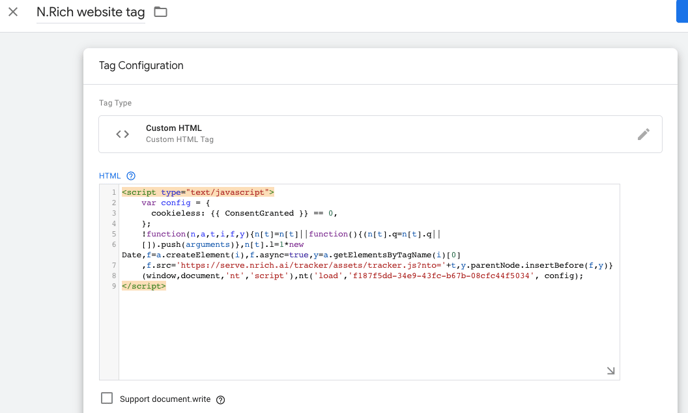Viewport: 688px width, 413px height.
Task: Click 'var config' on line 2
Action: tap(166, 203)
